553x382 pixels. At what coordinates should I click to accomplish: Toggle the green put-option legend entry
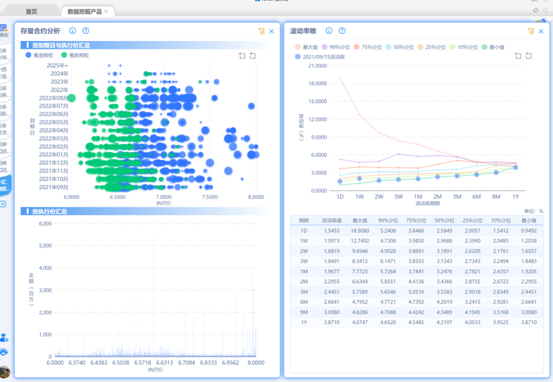click(75, 55)
